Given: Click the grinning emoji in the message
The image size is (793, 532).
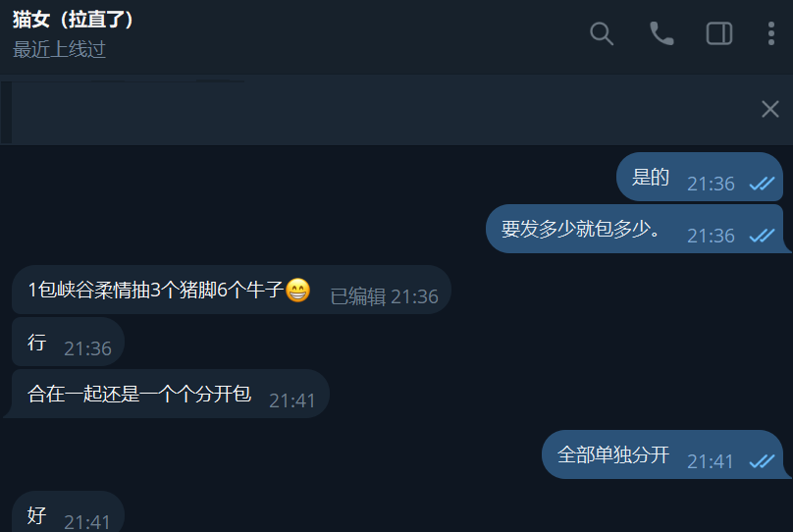Looking at the screenshot, I should pos(298,291).
